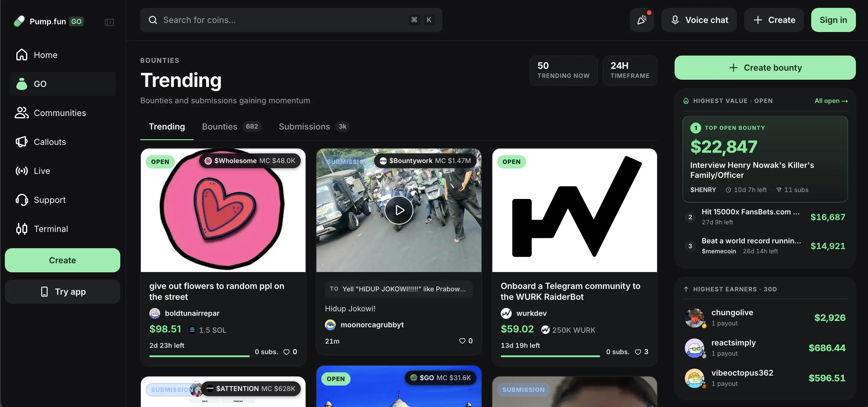The height and width of the screenshot is (407, 868).
Task: Open the WURK logo bounty thumbnail
Action: coord(574,210)
